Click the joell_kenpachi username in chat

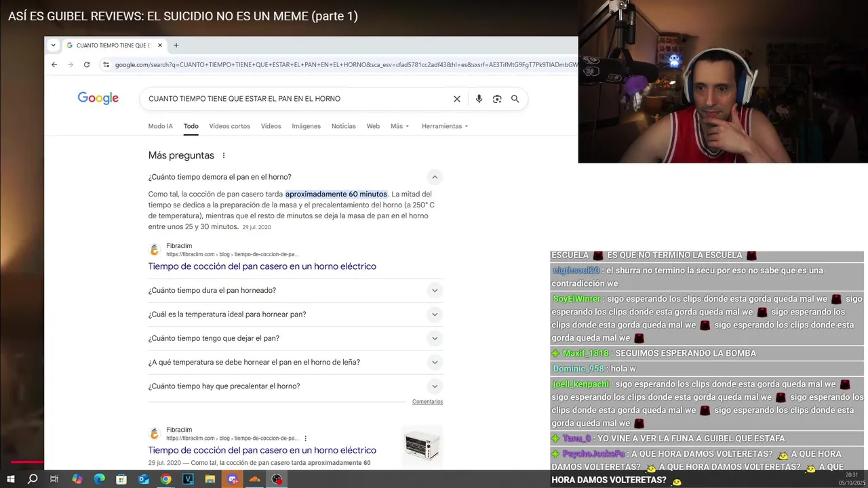581,384
